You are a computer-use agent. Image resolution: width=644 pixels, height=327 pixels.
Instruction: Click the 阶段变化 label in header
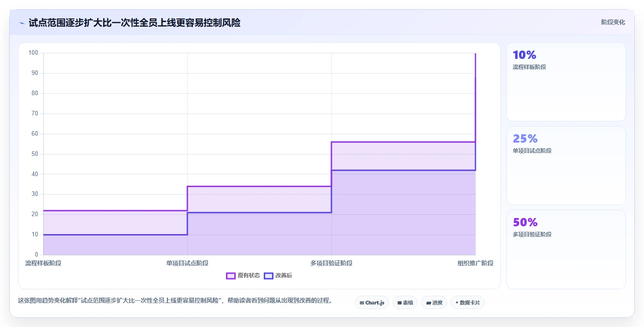pyautogui.click(x=613, y=22)
